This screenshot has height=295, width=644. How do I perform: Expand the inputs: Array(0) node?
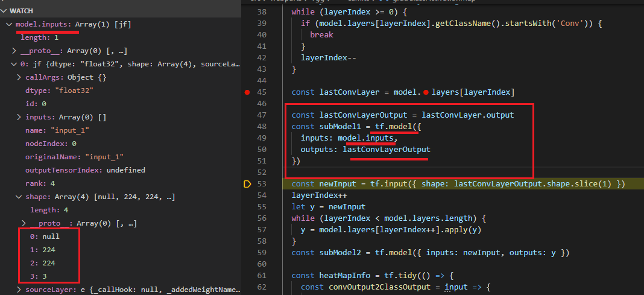[19, 117]
